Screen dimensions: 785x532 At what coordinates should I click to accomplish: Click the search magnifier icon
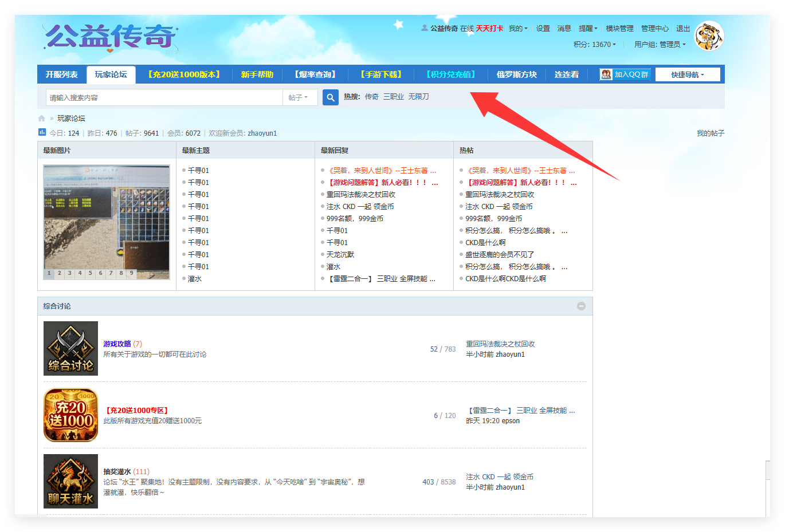[330, 97]
